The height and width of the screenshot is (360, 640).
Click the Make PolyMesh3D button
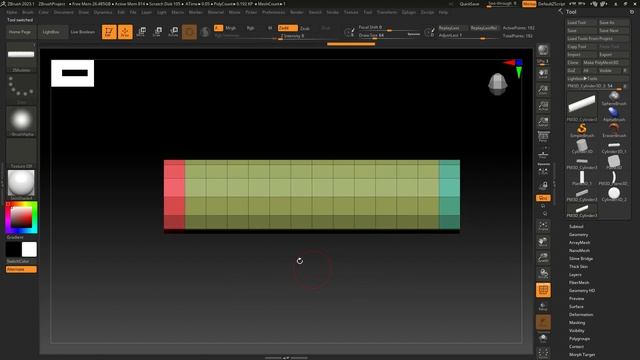click(x=605, y=62)
